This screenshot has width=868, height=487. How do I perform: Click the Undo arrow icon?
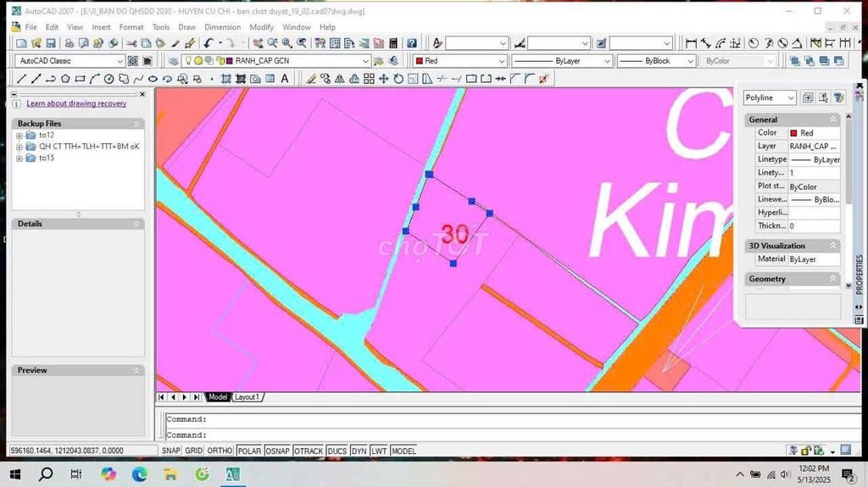(x=209, y=43)
